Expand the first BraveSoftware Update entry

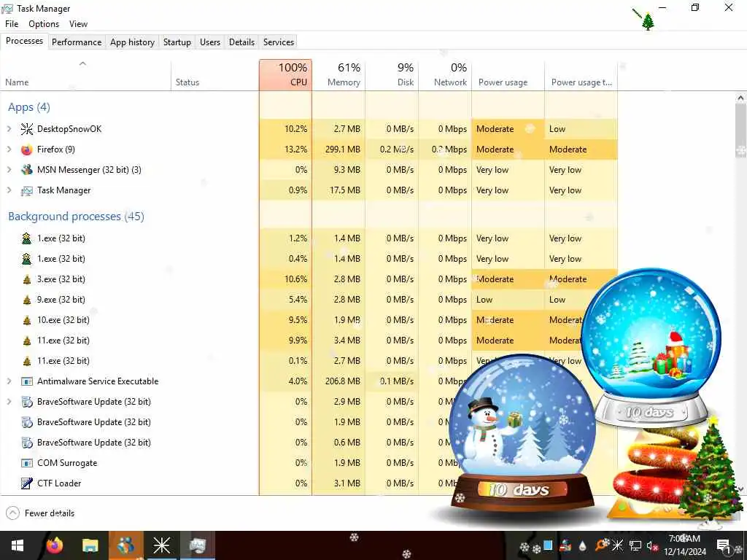point(9,402)
